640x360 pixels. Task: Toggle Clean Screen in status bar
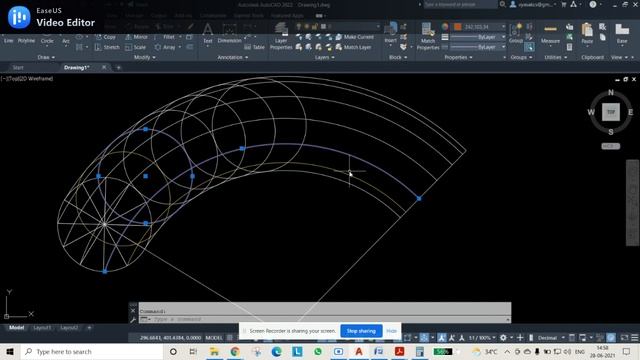point(624,338)
